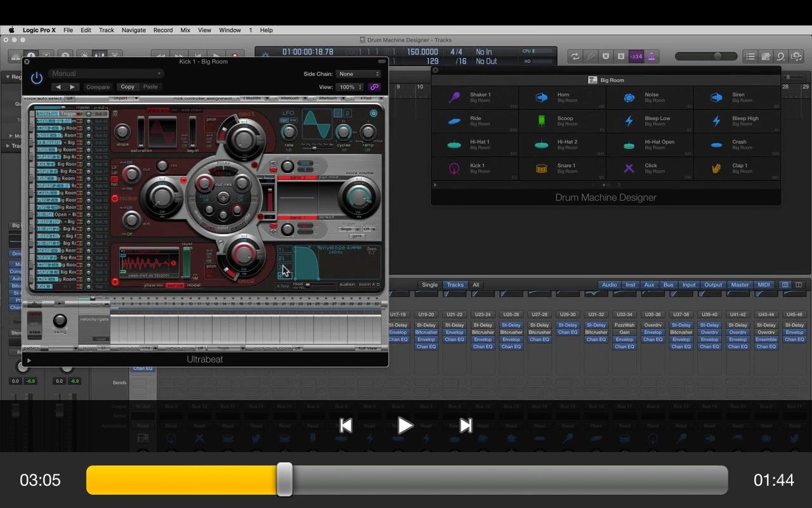Click the Clap 1 hand icon
This screenshot has width=812, height=508.
[716, 168]
